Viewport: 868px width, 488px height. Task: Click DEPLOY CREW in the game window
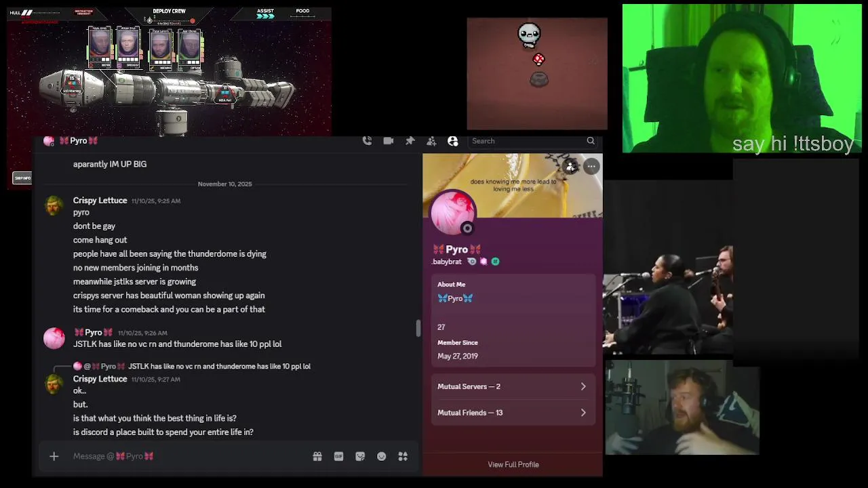(x=170, y=12)
